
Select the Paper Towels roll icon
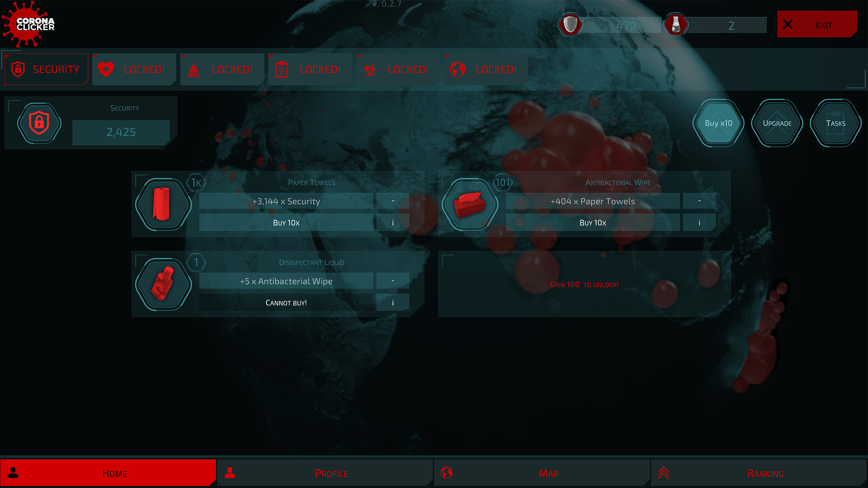coord(163,204)
